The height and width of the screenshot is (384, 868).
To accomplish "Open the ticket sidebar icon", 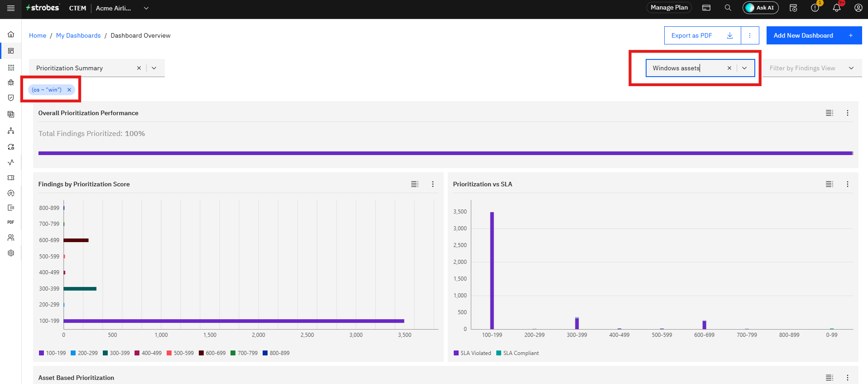I will [11, 178].
